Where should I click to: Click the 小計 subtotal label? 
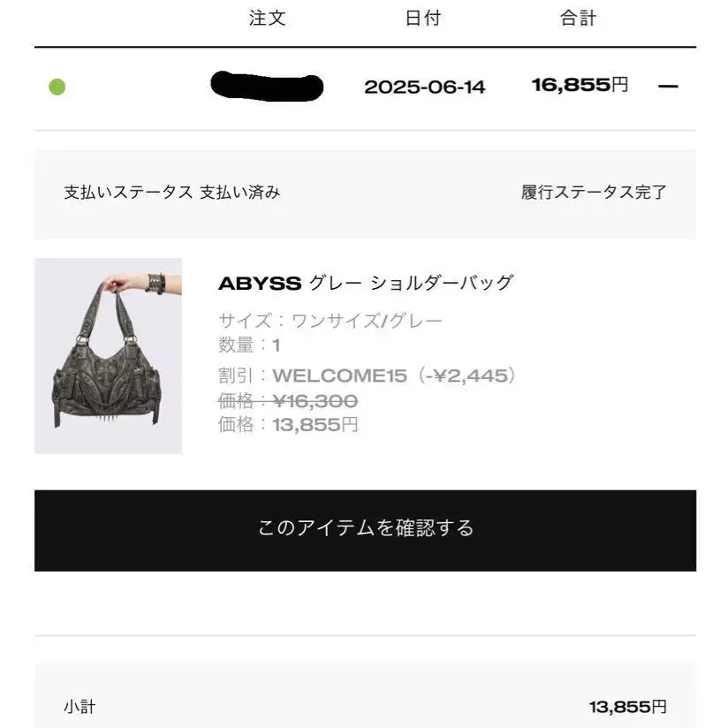pos(80,707)
